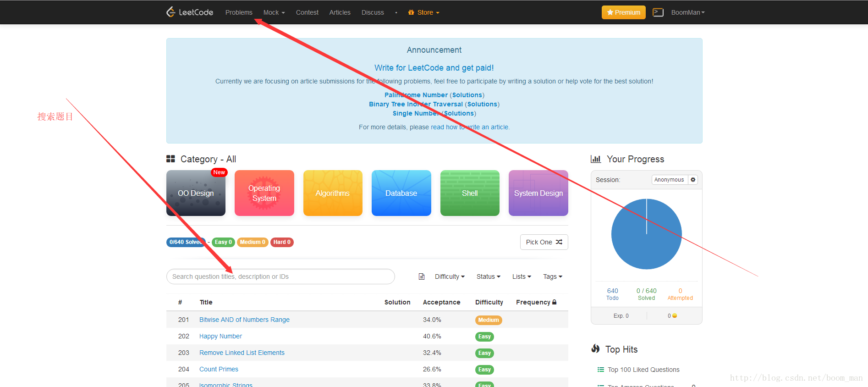The height and width of the screenshot is (387, 868).
Task: Sort by the Acceptance column header
Action: (x=441, y=302)
